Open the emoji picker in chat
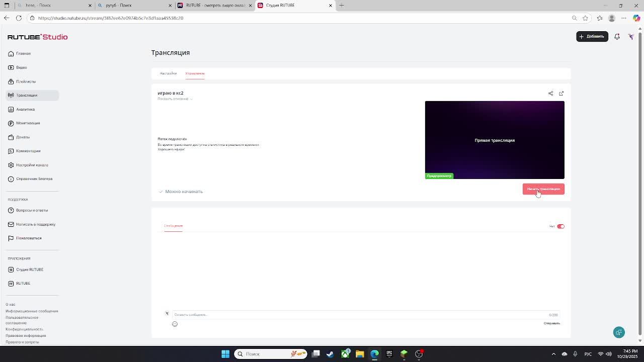644x362 pixels. (x=175, y=324)
